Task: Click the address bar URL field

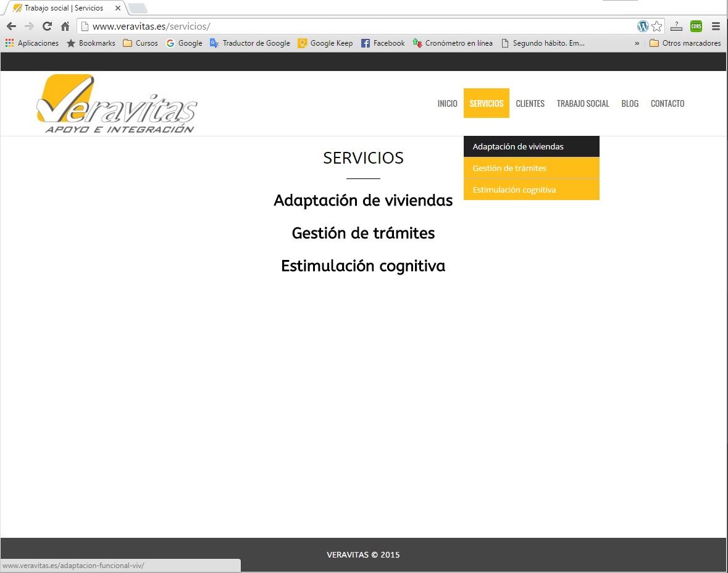Action: coord(358,27)
